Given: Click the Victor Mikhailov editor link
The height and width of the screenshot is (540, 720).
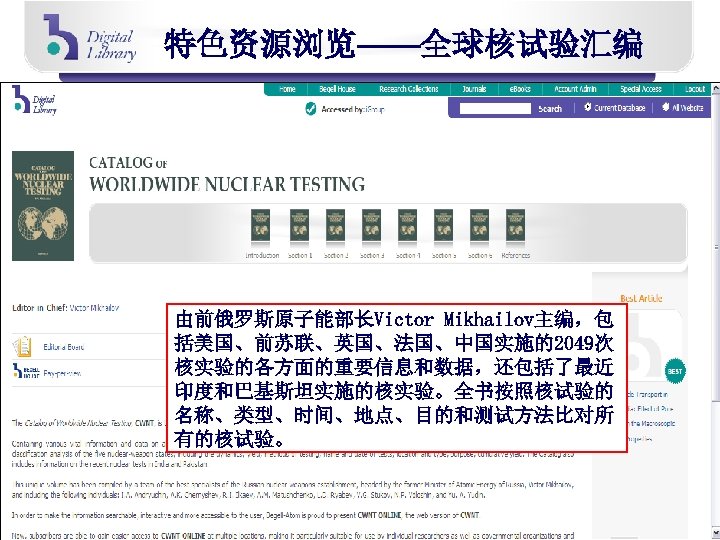Looking at the screenshot, I should (x=94, y=308).
